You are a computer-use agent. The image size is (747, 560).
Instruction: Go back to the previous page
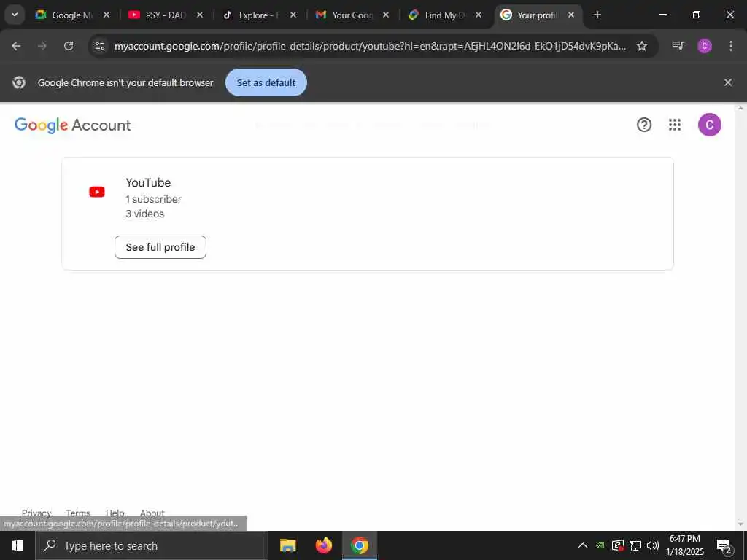point(16,46)
